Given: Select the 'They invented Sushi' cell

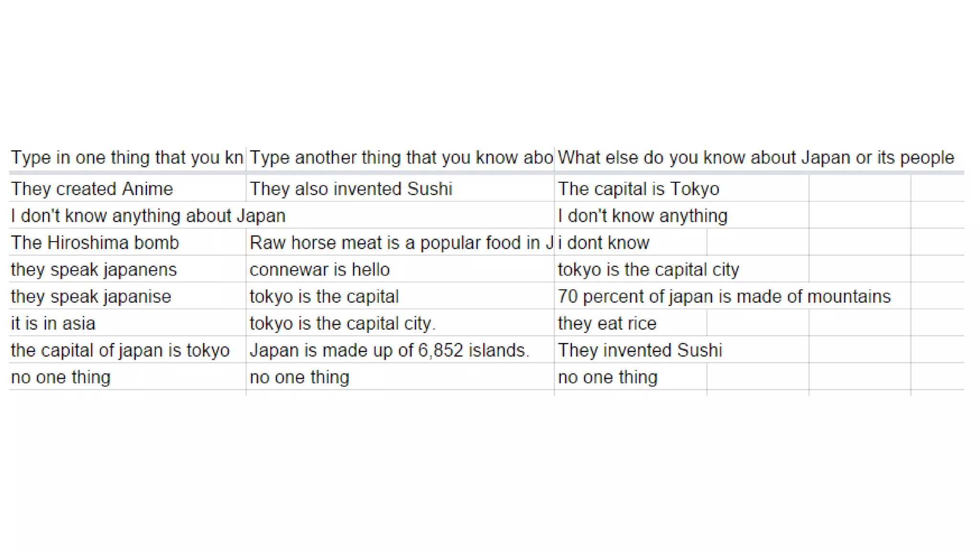Looking at the screenshot, I should point(681,350).
